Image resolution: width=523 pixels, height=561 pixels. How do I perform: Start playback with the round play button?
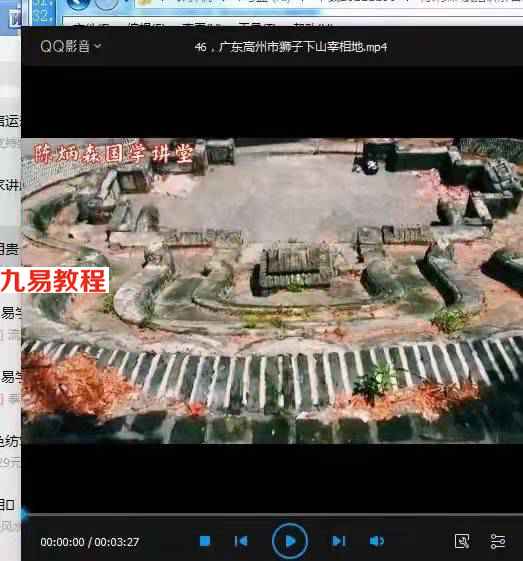point(290,541)
